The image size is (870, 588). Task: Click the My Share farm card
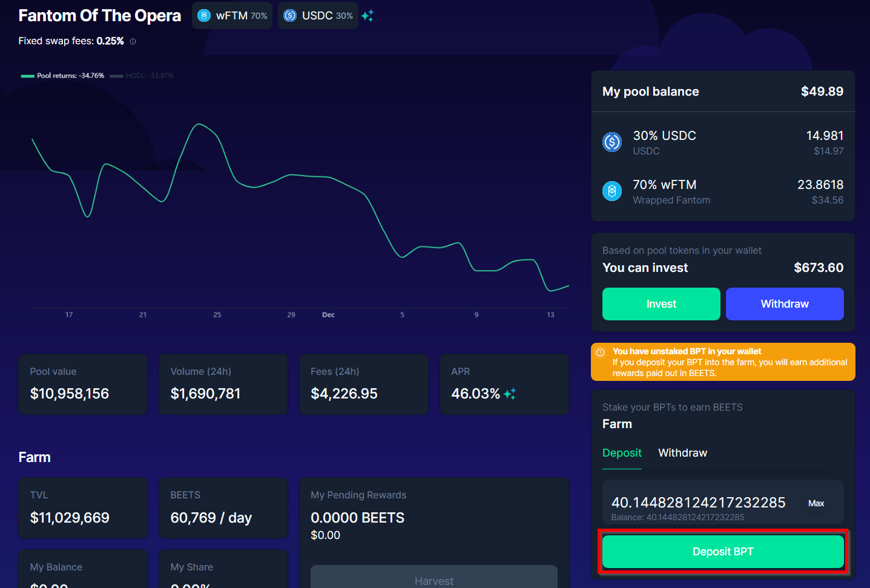tap(223, 569)
